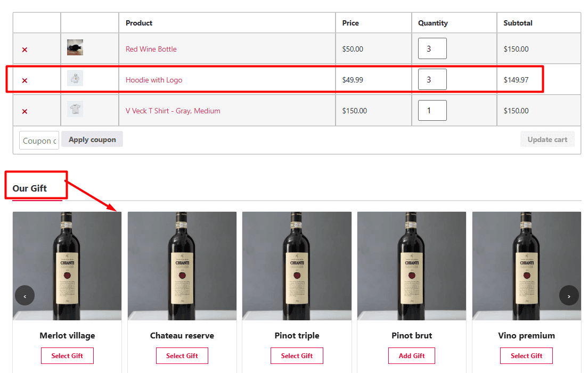Screen dimensions: 588x373
Task: Click next arrow in gift carousel
Action: [568, 296]
